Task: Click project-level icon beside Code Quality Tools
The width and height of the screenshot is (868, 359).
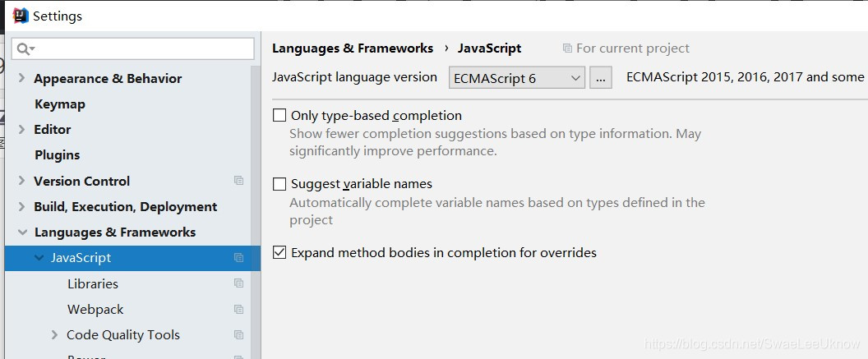Action: click(238, 334)
